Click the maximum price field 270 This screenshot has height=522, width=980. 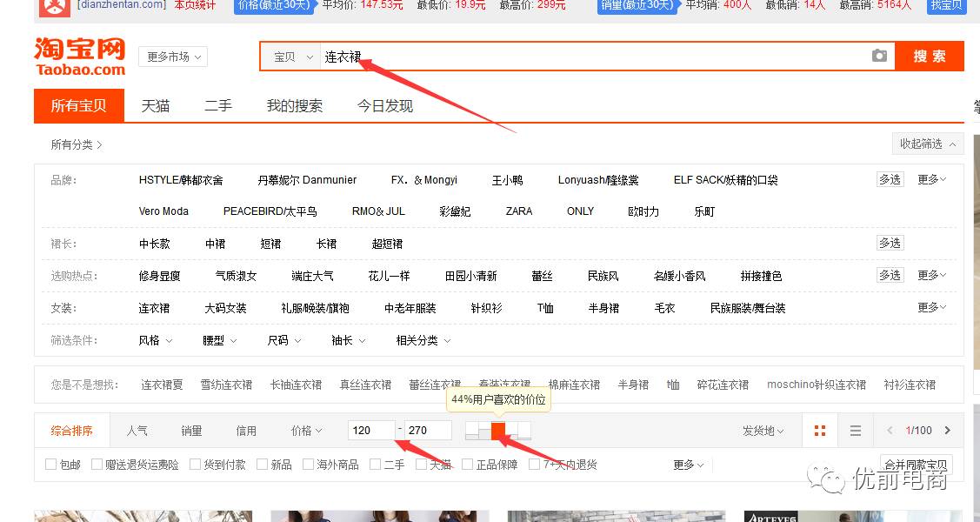pos(428,430)
